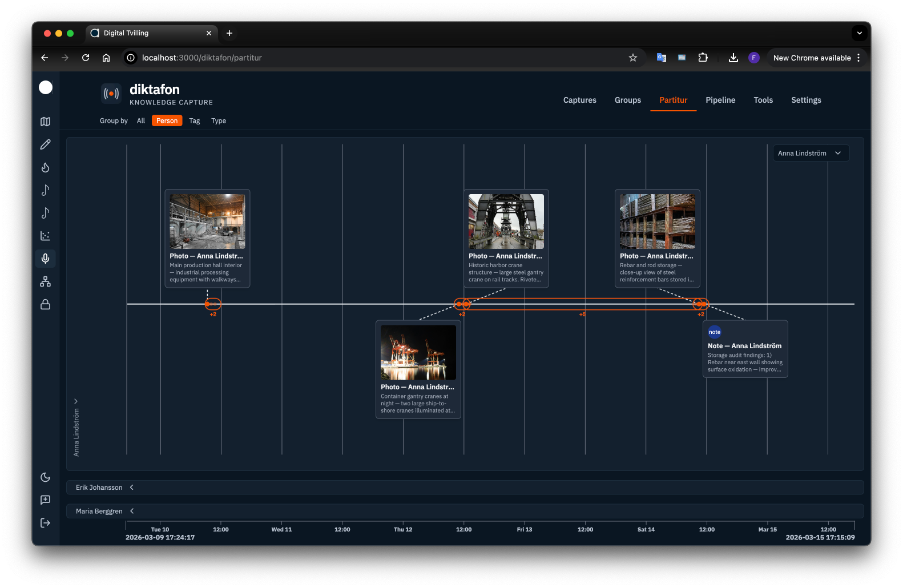Select the Partitur tab
The width and height of the screenshot is (903, 588).
674,100
